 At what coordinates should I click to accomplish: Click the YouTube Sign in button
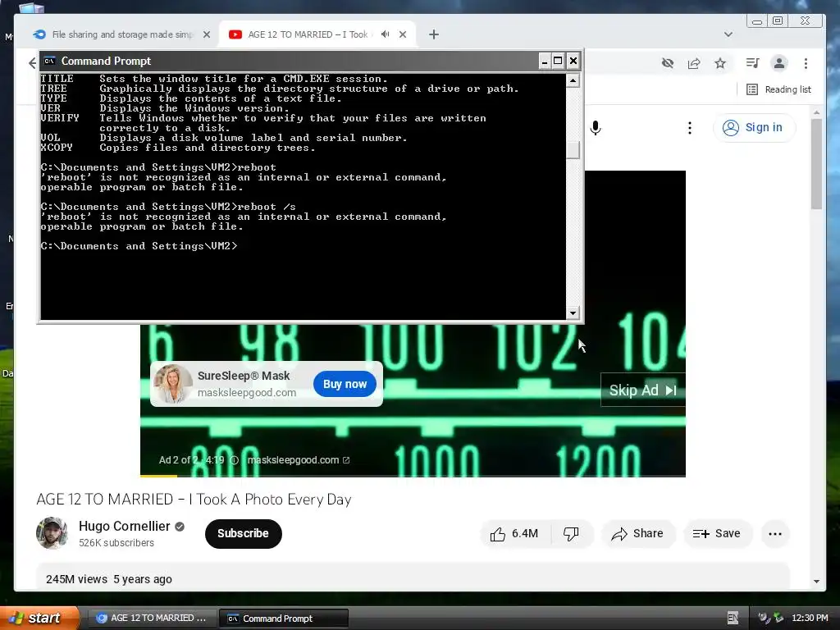click(x=754, y=127)
